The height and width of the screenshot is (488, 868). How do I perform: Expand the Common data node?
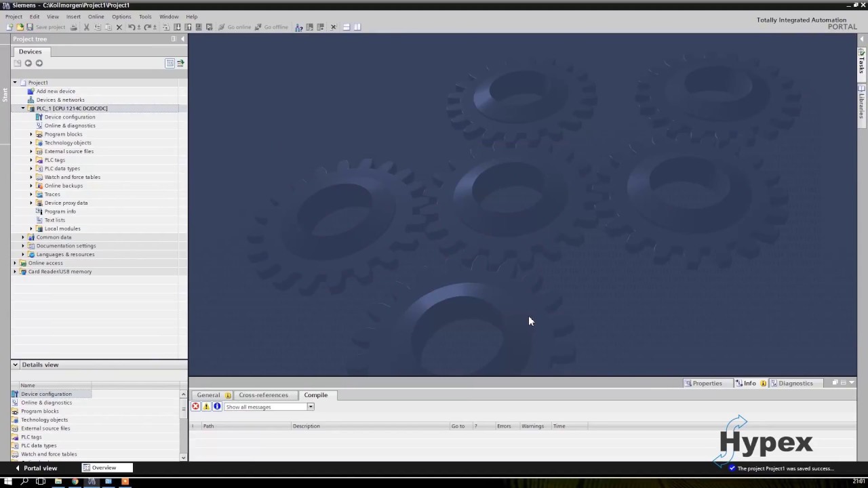tap(22, 237)
